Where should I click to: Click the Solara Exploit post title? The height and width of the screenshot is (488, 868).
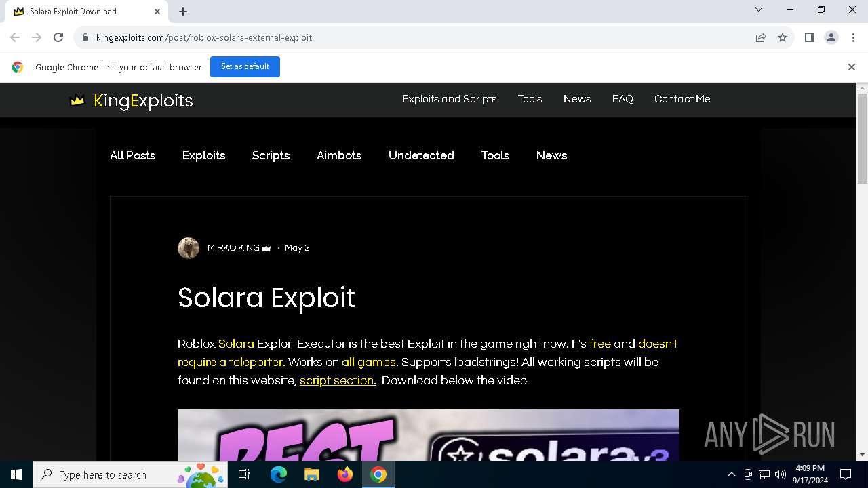tap(267, 298)
